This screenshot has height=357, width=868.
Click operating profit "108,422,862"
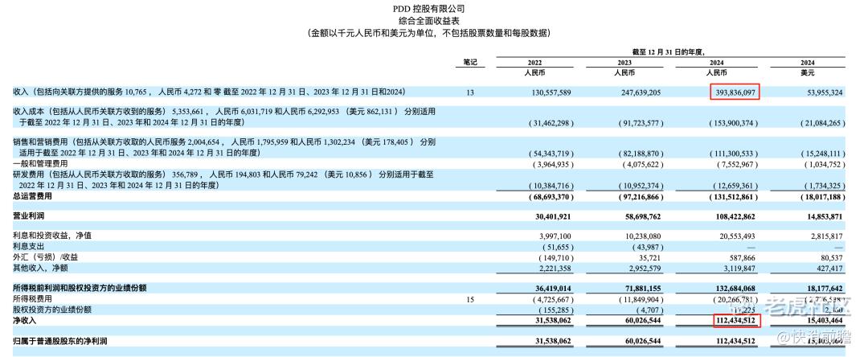[x=734, y=218]
